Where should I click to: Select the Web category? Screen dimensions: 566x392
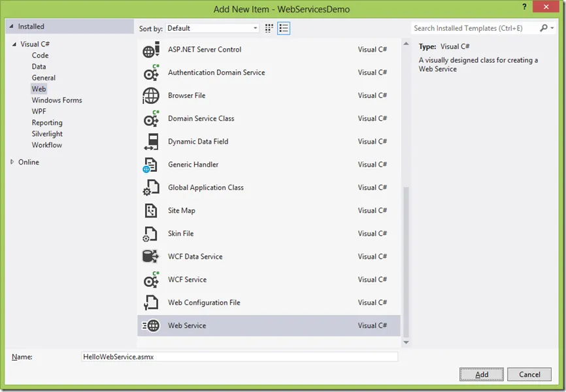39,89
